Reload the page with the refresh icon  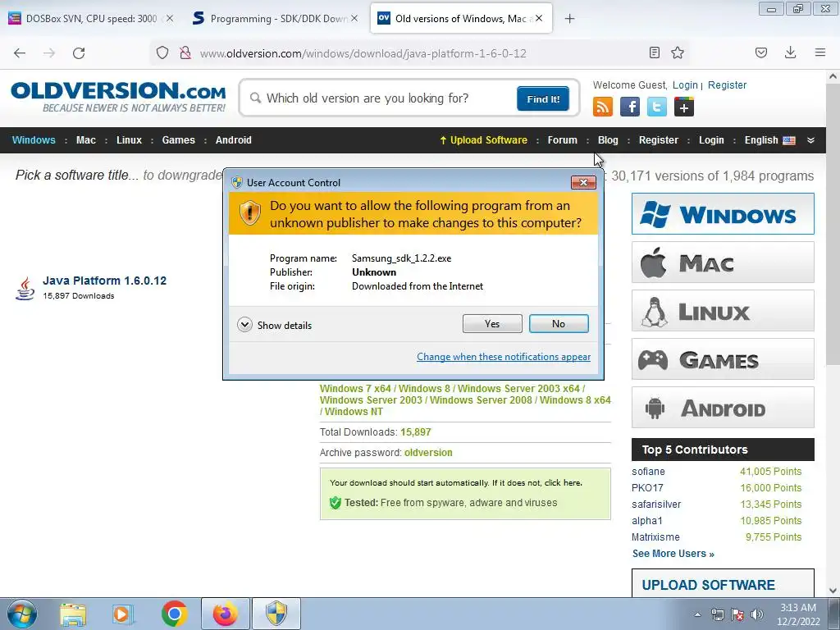(79, 53)
